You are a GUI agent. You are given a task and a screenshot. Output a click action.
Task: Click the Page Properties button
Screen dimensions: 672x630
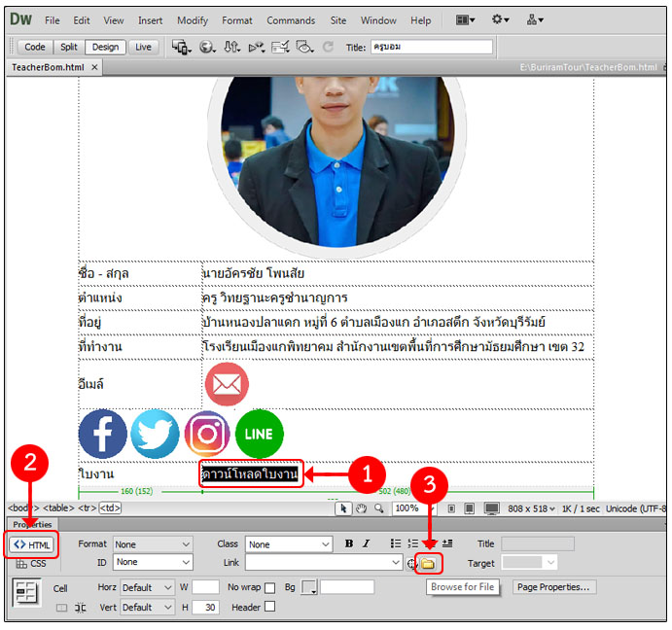click(553, 587)
